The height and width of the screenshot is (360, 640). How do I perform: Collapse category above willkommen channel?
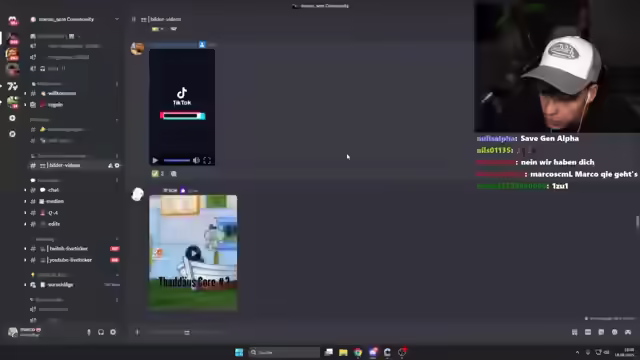pyautogui.click(x=48, y=84)
